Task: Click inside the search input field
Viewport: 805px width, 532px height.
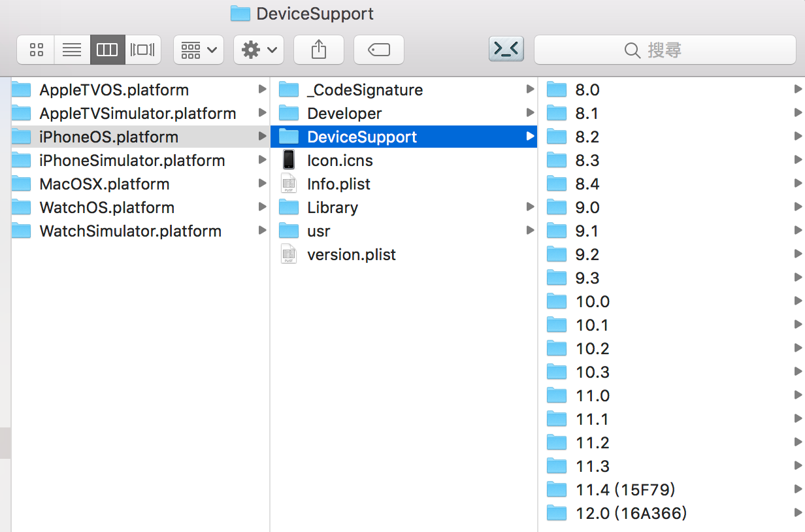Action: click(x=693, y=49)
